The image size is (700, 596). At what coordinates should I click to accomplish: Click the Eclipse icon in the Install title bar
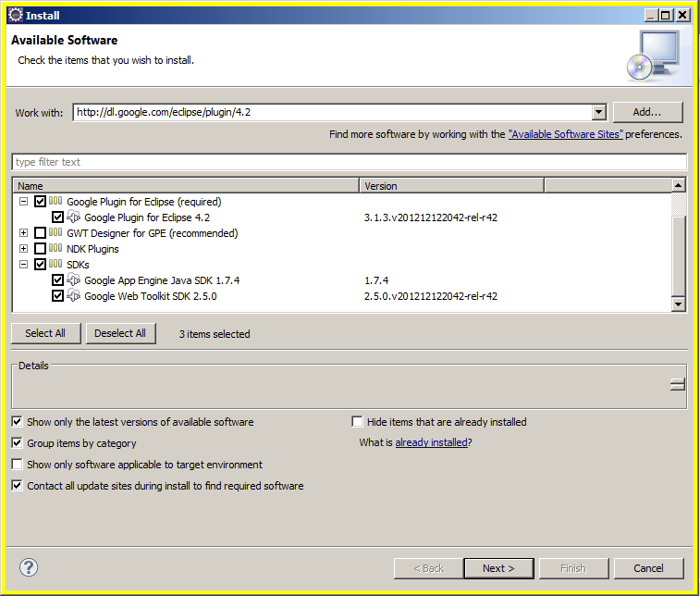pyautogui.click(x=16, y=15)
